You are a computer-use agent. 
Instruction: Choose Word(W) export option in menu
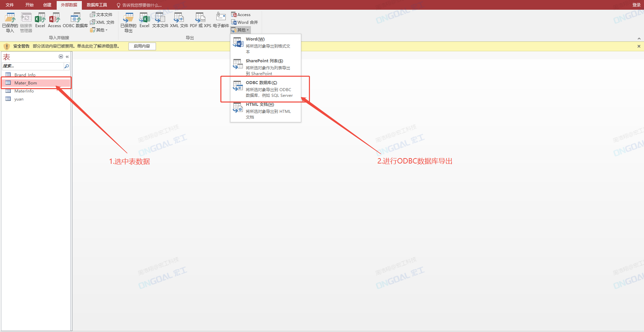point(266,45)
